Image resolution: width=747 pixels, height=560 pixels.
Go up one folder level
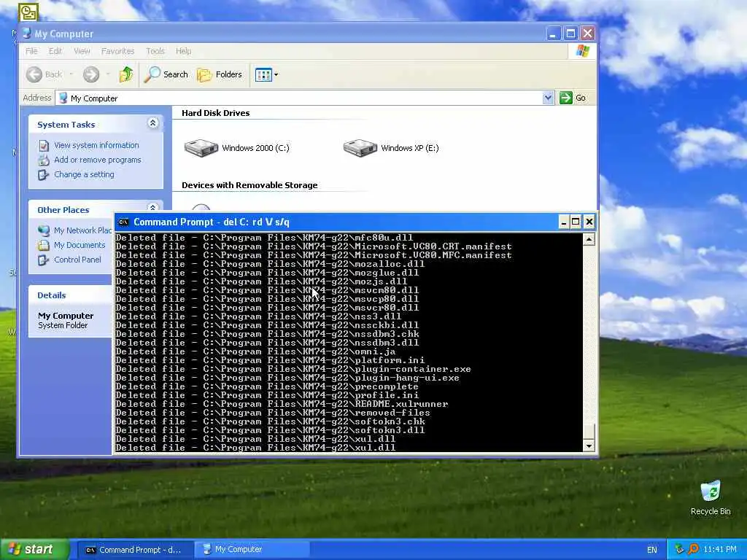(126, 74)
